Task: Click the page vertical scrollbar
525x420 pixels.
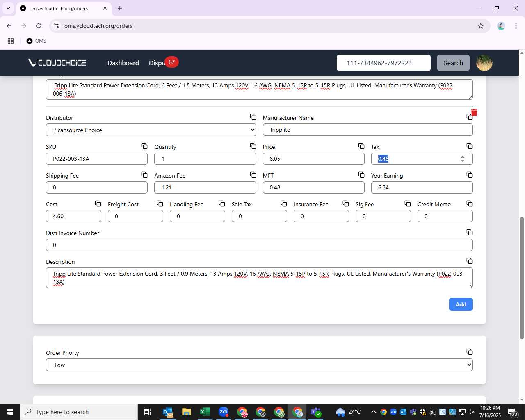Action: 522,277
